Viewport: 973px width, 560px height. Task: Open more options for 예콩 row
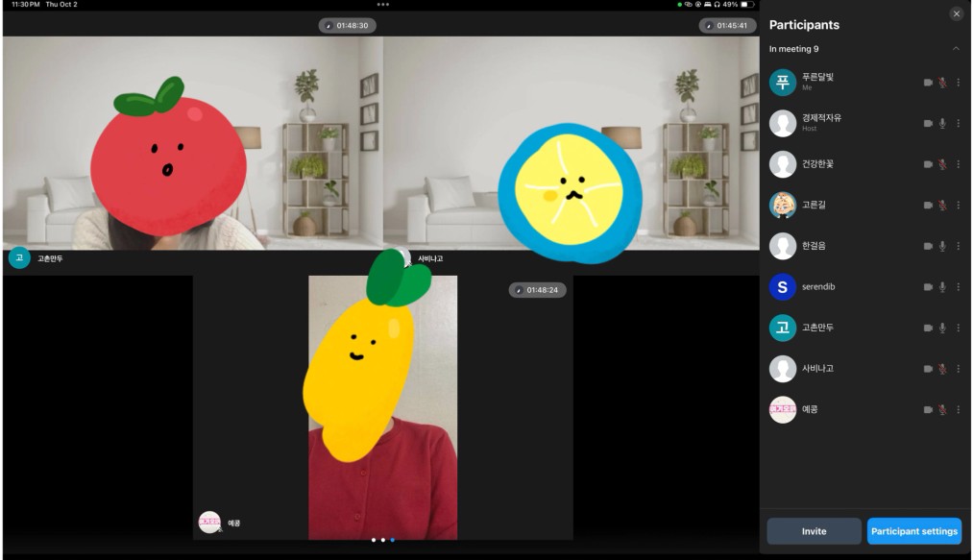pyautogui.click(x=958, y=410)
